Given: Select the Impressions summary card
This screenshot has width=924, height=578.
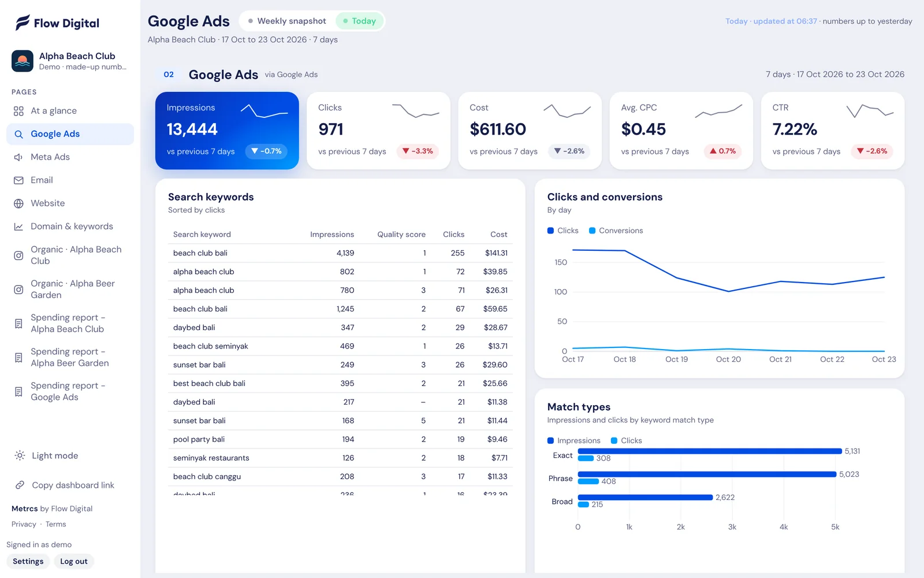Looking at the screenshot, I should coord(227,131).
